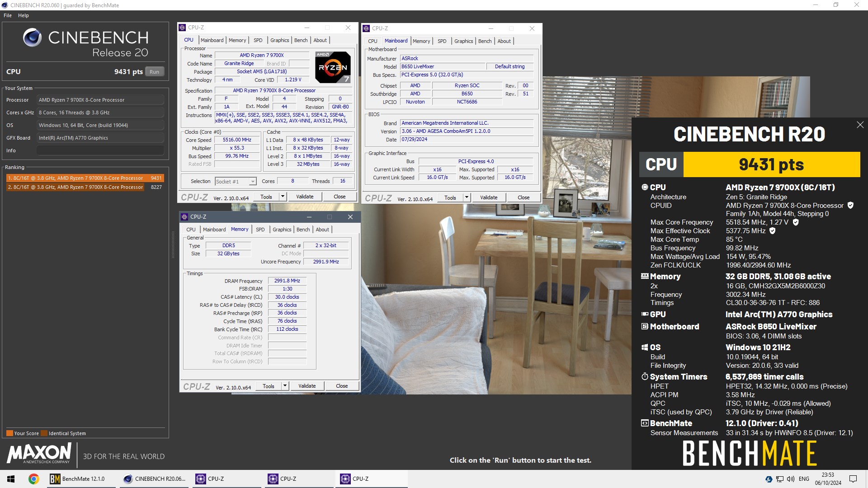868x488 pixels.
Task: Open the Help menu in Cinebench
Action: pos(24,15)
